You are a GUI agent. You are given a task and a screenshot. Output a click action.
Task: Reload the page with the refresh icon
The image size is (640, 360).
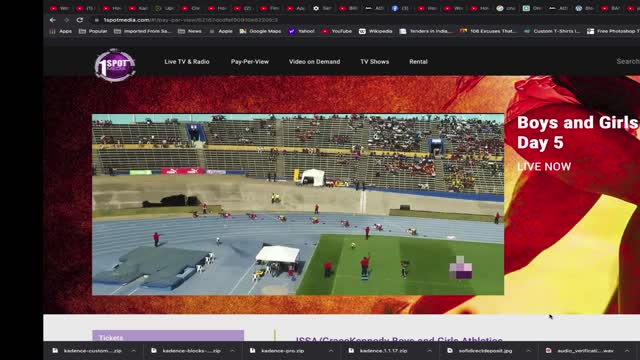[x=80, y=20]
